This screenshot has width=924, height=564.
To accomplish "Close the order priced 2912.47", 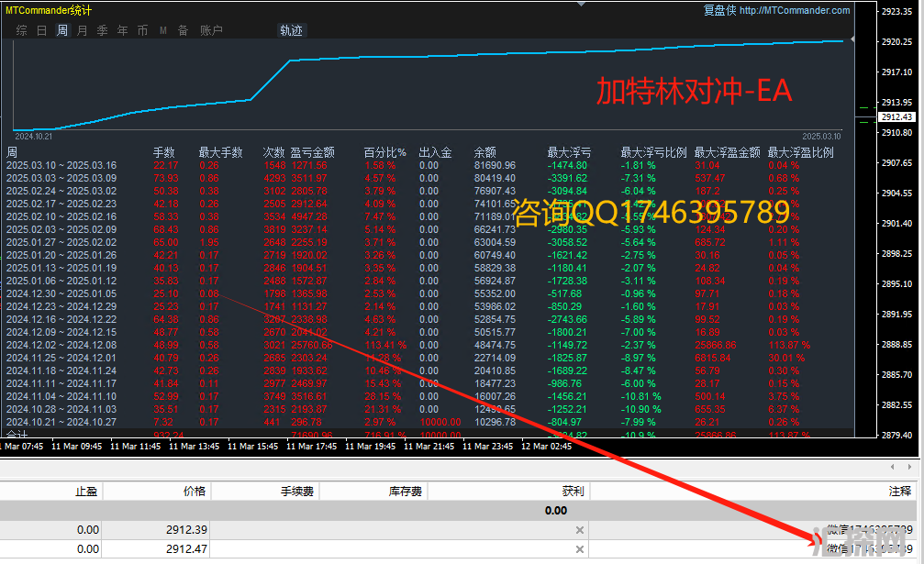I will 580,549.
